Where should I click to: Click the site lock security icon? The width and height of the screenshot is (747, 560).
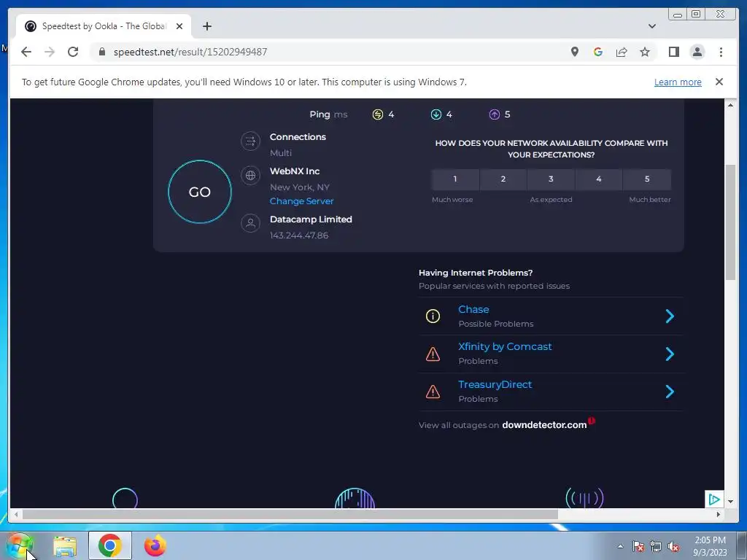click(101, 52)
